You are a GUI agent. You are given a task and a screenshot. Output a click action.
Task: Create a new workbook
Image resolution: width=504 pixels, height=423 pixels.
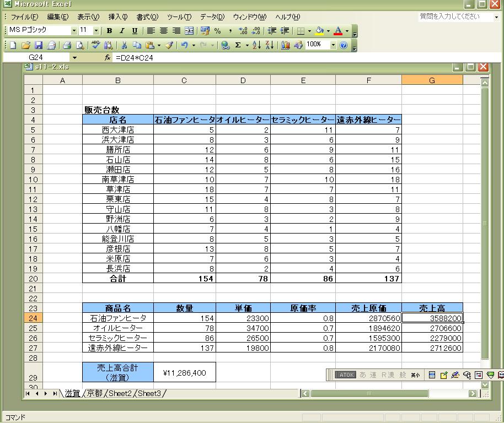pyautogui.click(x=13, y=45)
